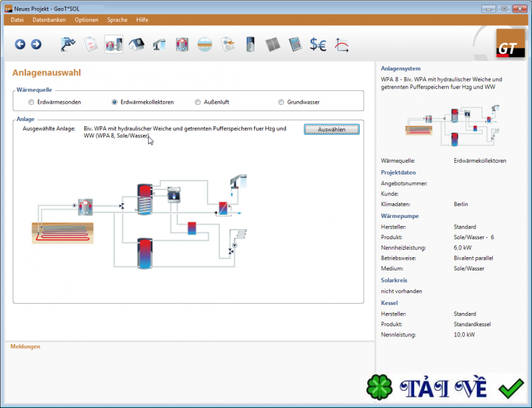Viewport: 532px width, 408px height.
Task: Maximize the GeoT*SOL window
Action: point(504,9)
